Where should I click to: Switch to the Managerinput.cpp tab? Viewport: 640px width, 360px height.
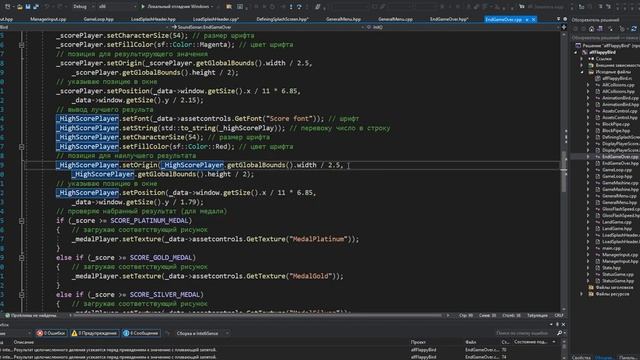coord(48,19)
